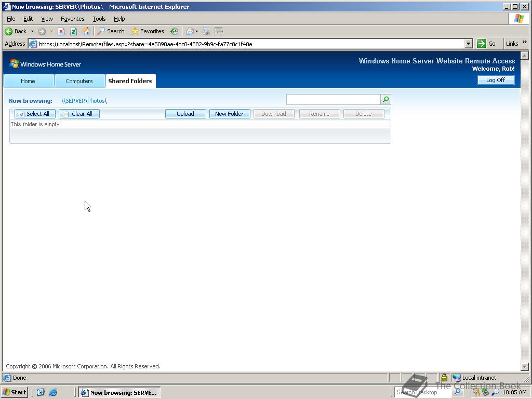Screen dimensions: 532x399
Task: Expand the Address bar dropdown
Action: pos(468,44)
